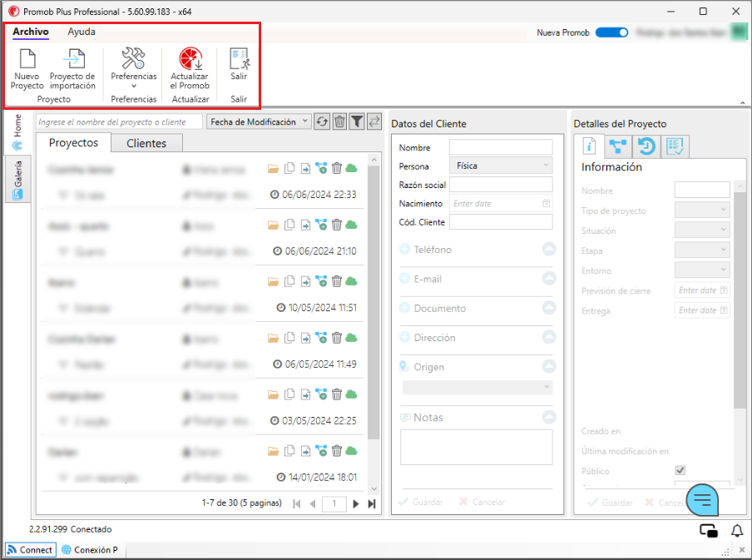This screenshot has height=560, width=752.
Task: Open the hierarchy tab in Detalles del Proyecto
Action: (618, 146)
